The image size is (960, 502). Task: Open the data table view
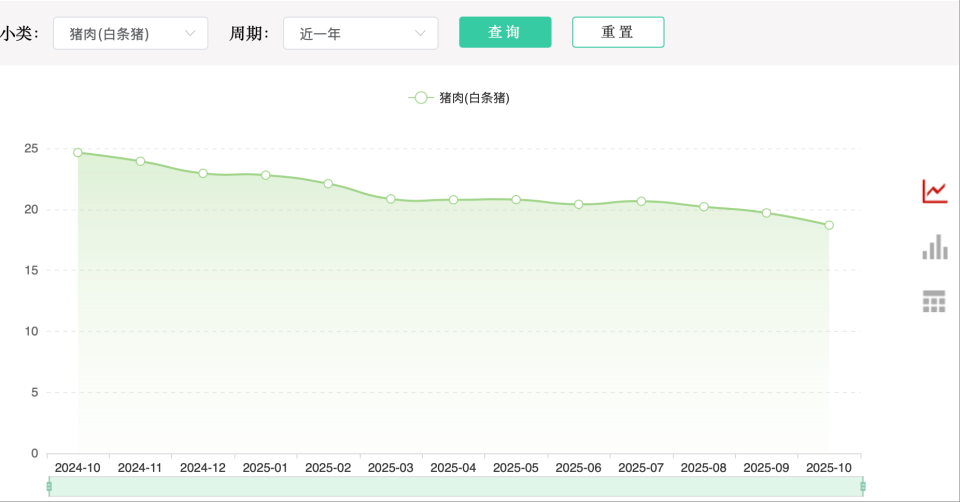pyautogui.click(x=934, y=301)
